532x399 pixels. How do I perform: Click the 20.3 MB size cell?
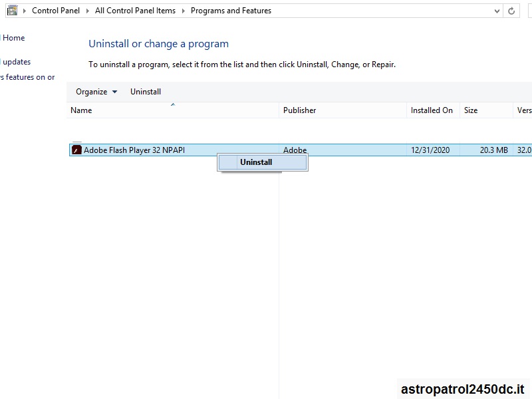pyautogui.click(x=494, y=150)
